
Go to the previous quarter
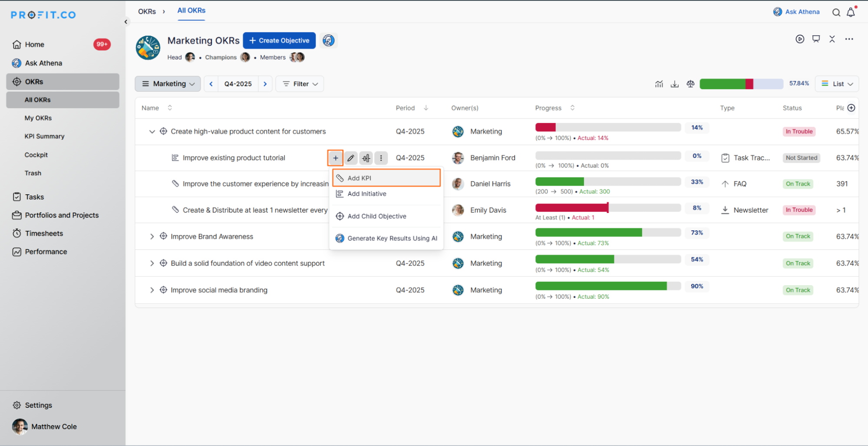(211, 84)
